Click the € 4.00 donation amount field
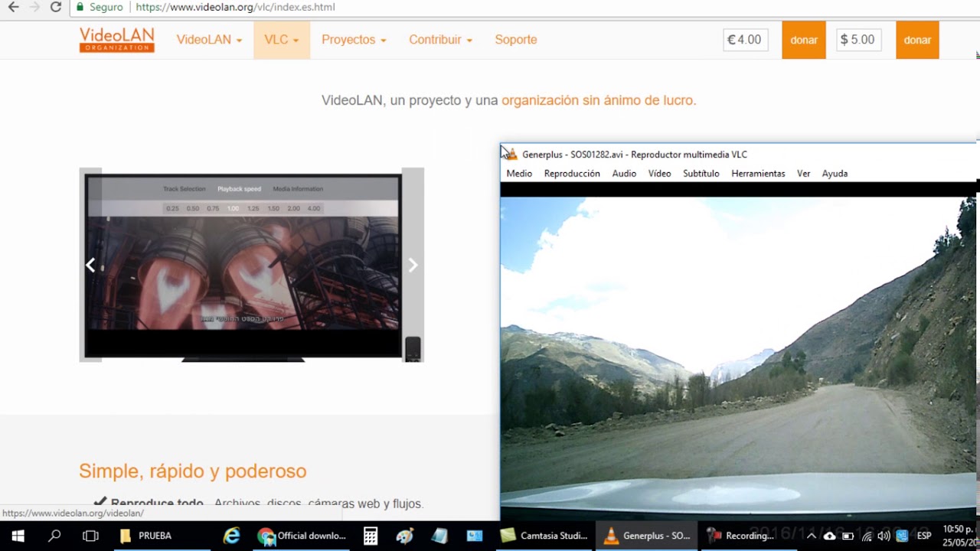The height and width of the screenshot is (551, 980). (x=745, y=40)
